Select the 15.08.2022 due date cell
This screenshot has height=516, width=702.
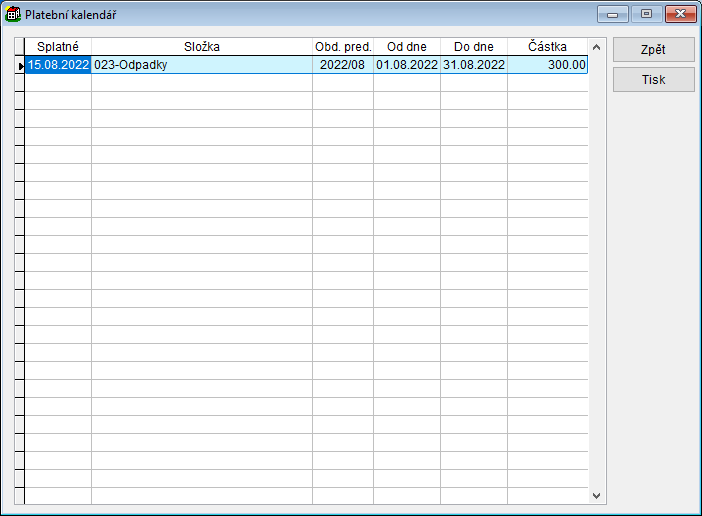(x=58, y=65)
